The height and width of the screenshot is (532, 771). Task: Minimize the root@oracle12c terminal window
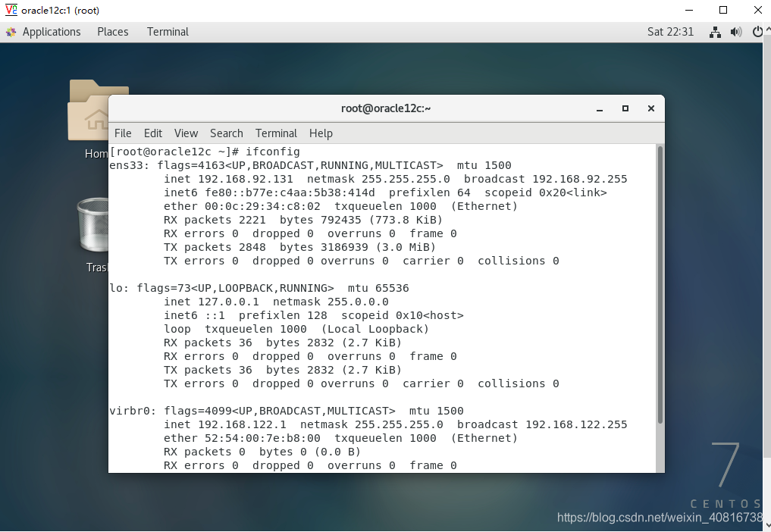click(600, 108)
